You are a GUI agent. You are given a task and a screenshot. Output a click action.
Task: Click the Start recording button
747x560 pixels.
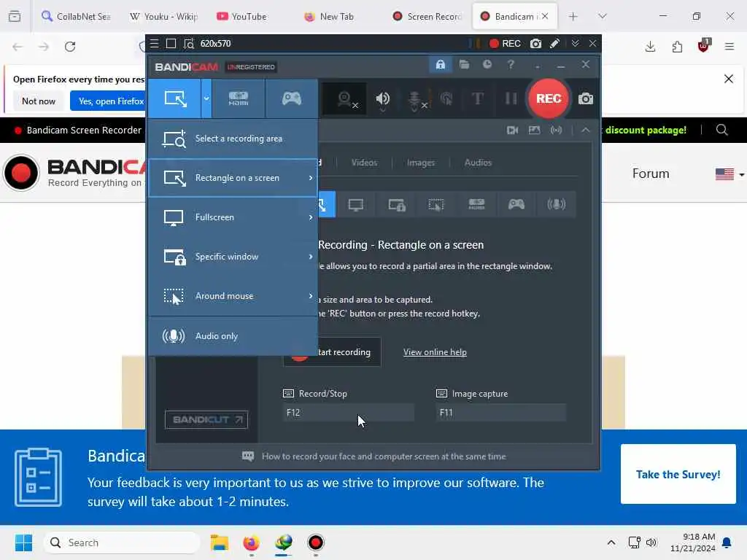pos(333,352)
